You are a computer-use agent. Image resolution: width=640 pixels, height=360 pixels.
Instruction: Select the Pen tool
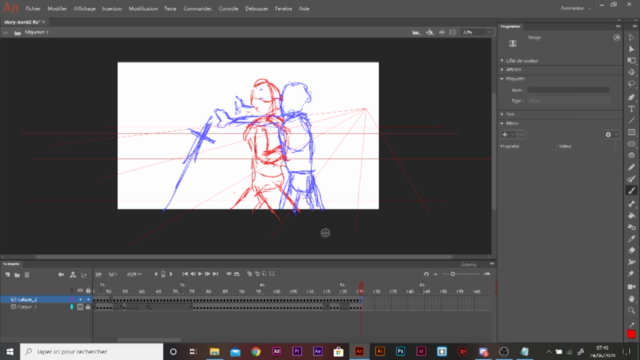(631, 97)
